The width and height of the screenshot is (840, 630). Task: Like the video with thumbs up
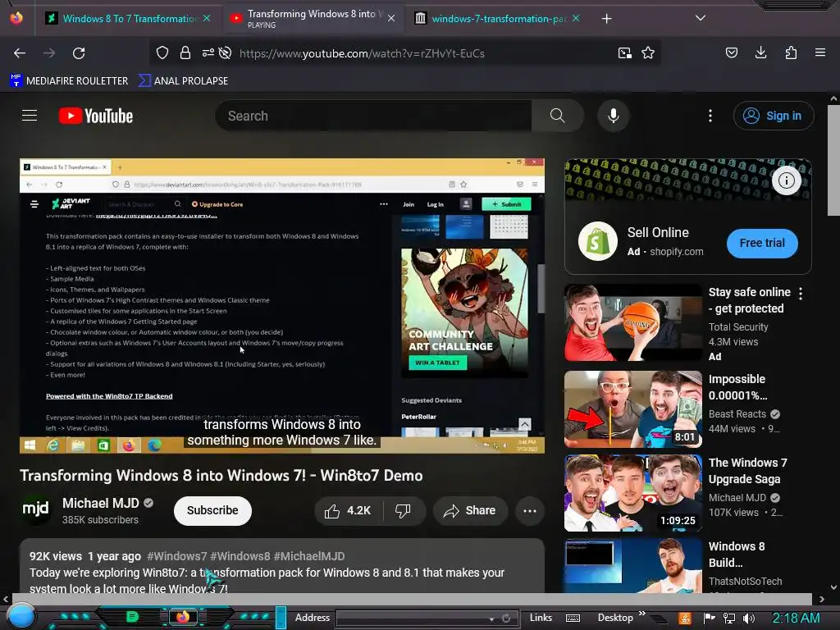(x=348, y=510)
